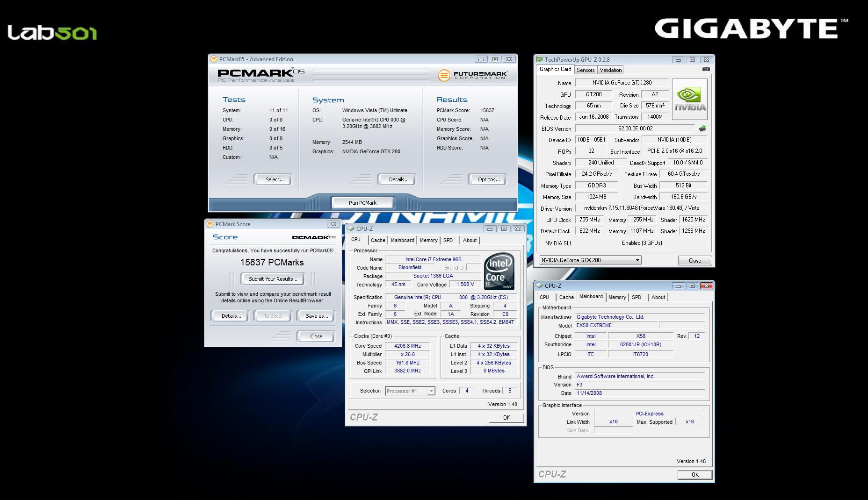Open Memory tab in CPU window of CPU-Z
This screenshot has height=500, width=868.
click(x=428, y=240)
